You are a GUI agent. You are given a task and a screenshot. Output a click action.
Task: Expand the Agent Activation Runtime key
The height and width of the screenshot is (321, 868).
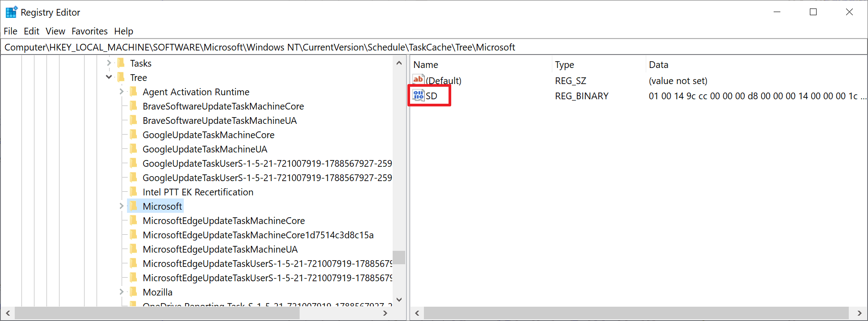(121, 92)
